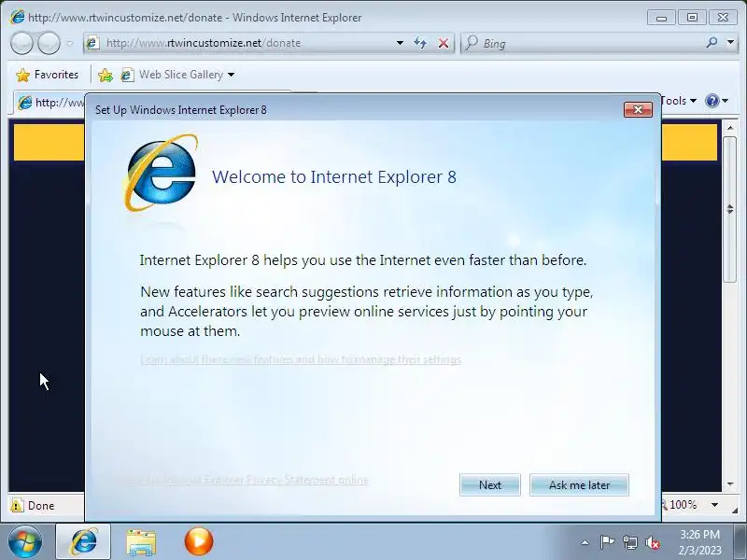Click the vertical scrollbar thumb
747x560 pixels.
[730, 209]
